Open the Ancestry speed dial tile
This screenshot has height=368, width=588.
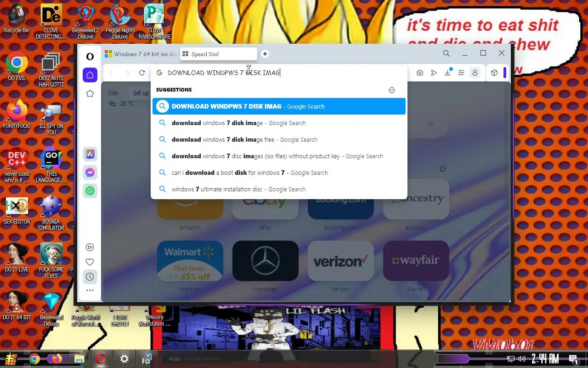point(416,199)
